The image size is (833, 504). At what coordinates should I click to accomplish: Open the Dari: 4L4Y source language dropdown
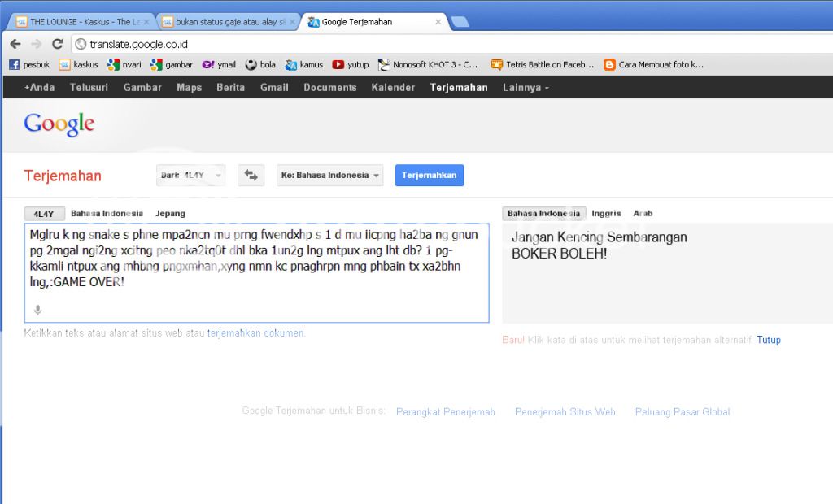coord(190,176)
